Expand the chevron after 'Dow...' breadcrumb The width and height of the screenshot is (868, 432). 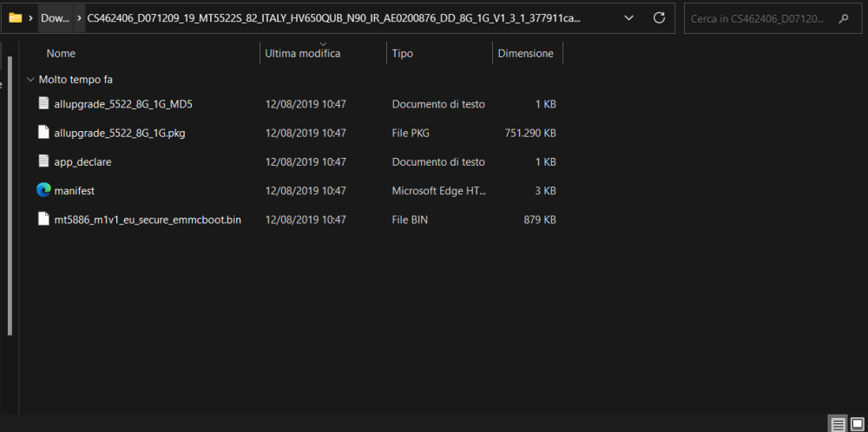click(x=79, y=18)
